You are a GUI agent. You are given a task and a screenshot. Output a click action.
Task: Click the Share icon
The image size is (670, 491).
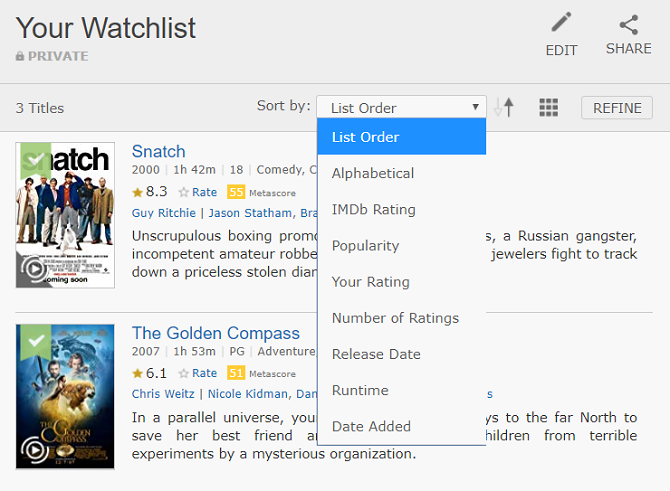pos(628,24)
